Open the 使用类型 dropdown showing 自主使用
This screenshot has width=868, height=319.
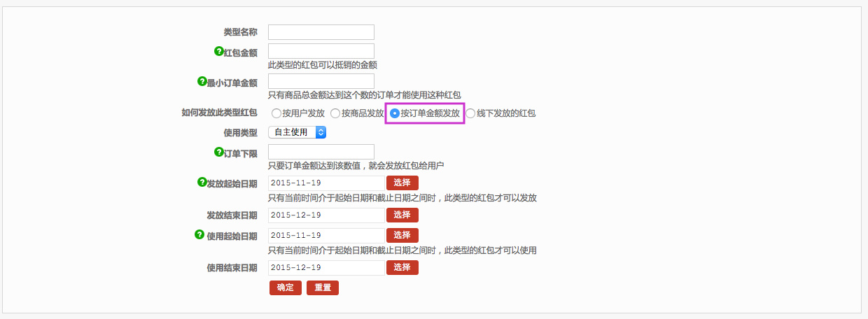coord(297,132)
